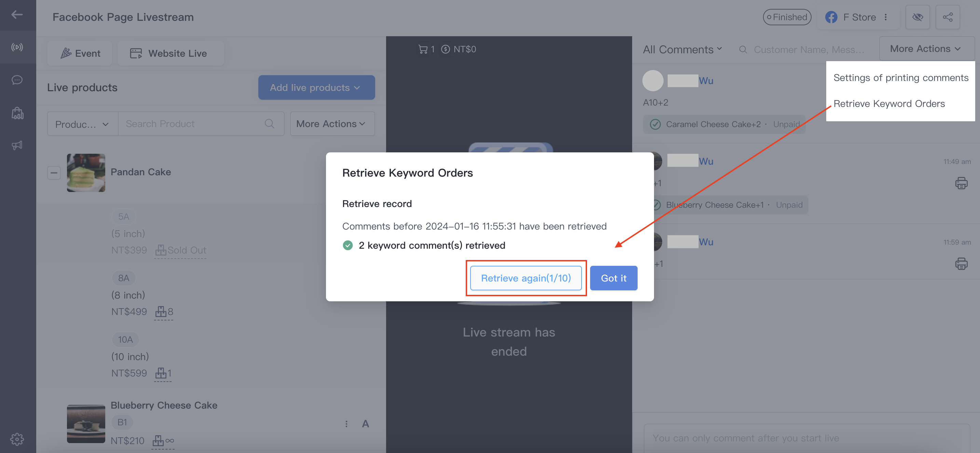This screenshot has width=980, height=453.
Task: Open More Actions in Live products
Action: tap(332, 124)
